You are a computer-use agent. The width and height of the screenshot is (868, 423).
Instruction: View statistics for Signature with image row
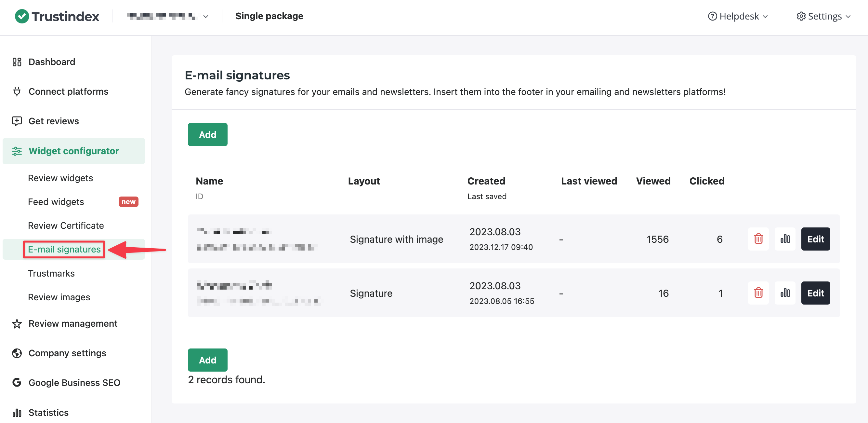point(785,239)
